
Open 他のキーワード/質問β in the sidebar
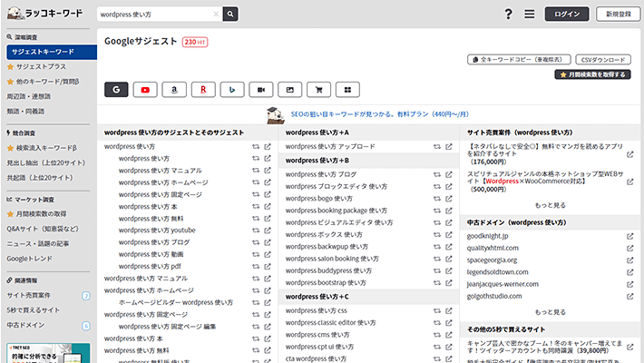click(x=48, y=82)
